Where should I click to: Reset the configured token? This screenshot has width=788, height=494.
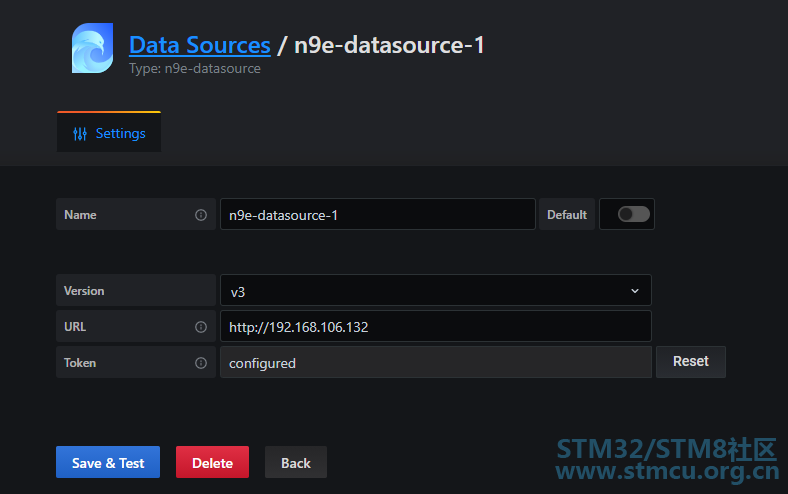pyautogui.click(x=691, y=362)
